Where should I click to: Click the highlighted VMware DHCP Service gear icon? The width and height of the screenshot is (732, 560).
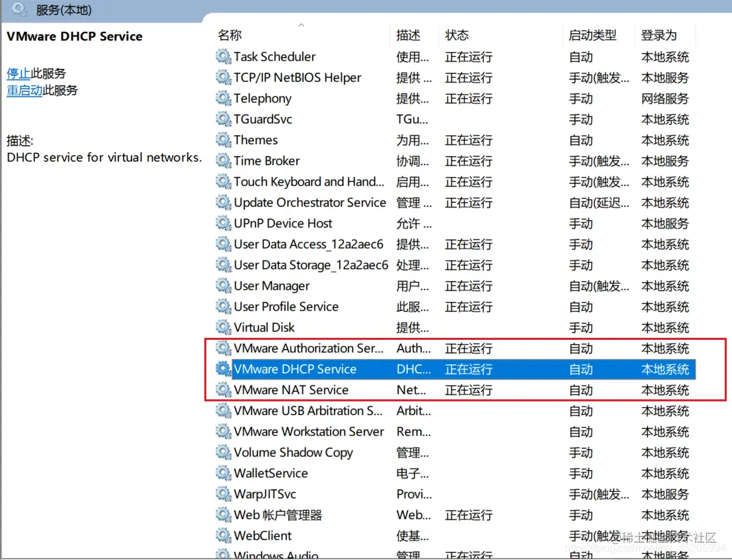(223, 369)
